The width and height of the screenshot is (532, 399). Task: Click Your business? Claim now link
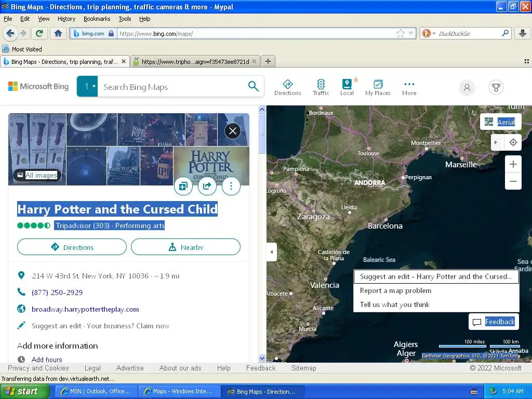pos(128,326)
